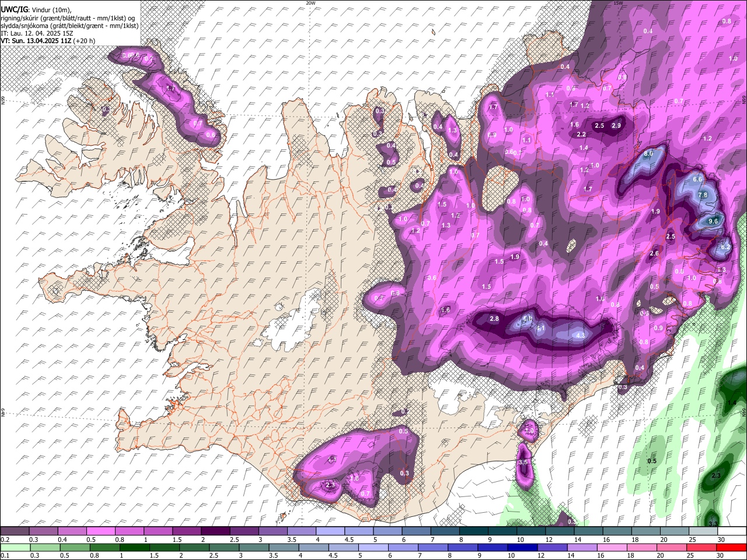Select the 'slydda/snjókoma' legend description line
Viewport: 747px width, 560px height.
pyautogui.click(x=69, y=26)
